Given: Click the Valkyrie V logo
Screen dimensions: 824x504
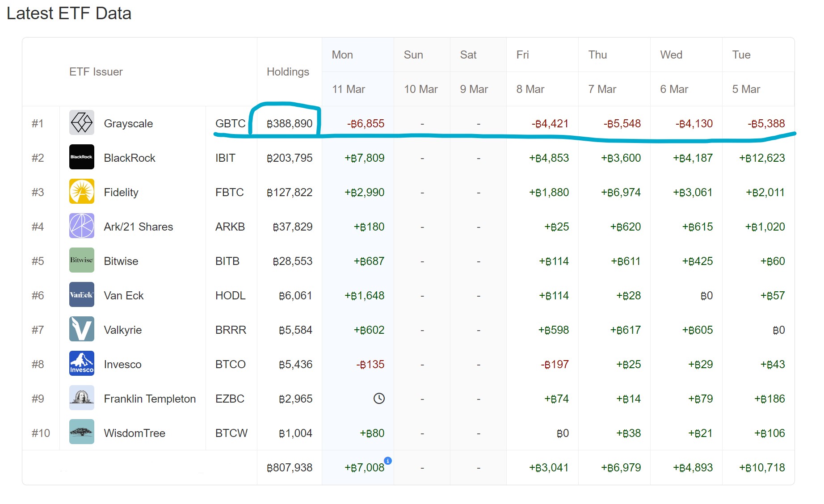Looking at the screenshot, I should pyautogui.click(x=81, y=329).
